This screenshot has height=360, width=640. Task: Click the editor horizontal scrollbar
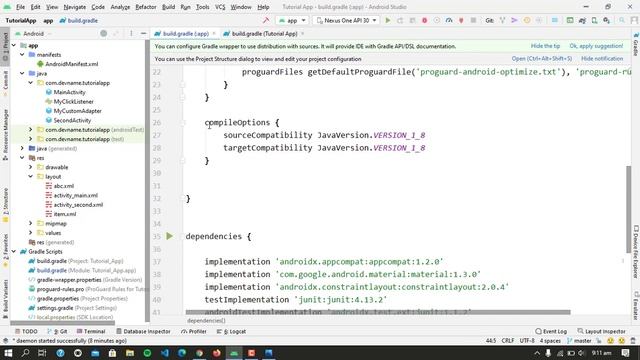click(x=378, y=312)
